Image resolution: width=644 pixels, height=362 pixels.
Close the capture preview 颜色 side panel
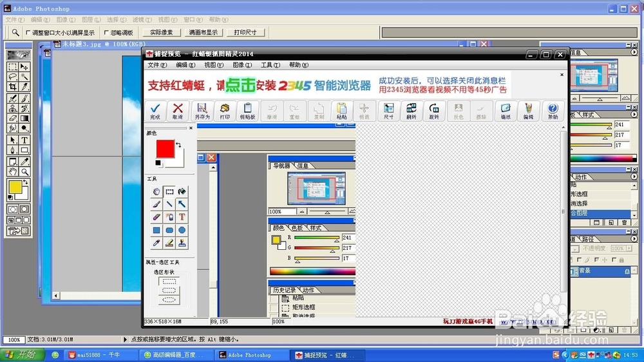coord(191,128)
